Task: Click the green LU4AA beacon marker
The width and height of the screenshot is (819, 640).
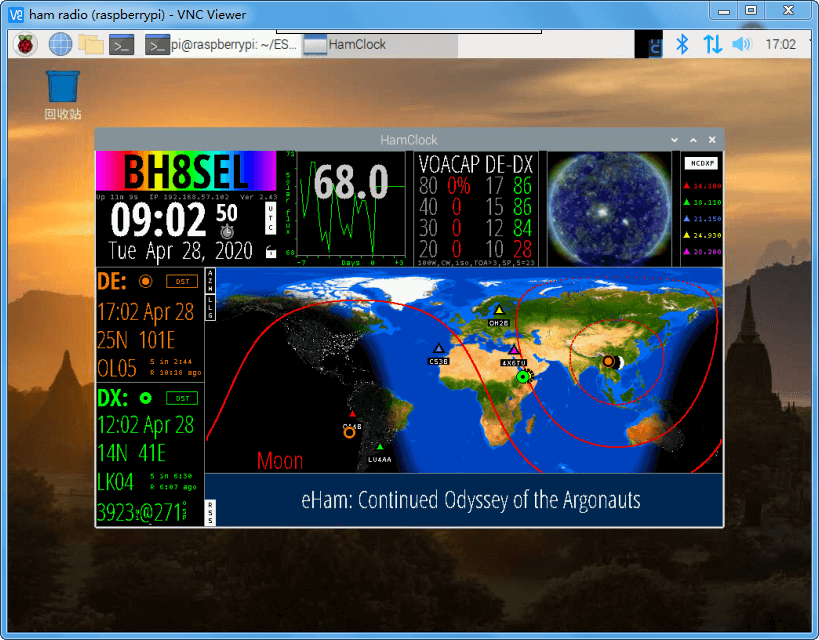Action: tap(380, 447)
